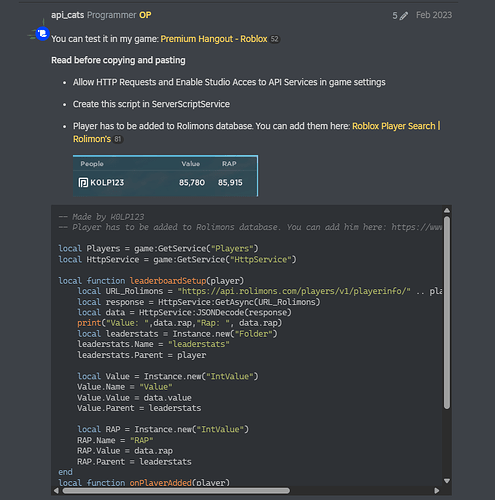The width and height of the screenshot is (495, 500).
Task: Click the 'Allow HTTP Requests' bullet text
Action: [x=229, y=82]
